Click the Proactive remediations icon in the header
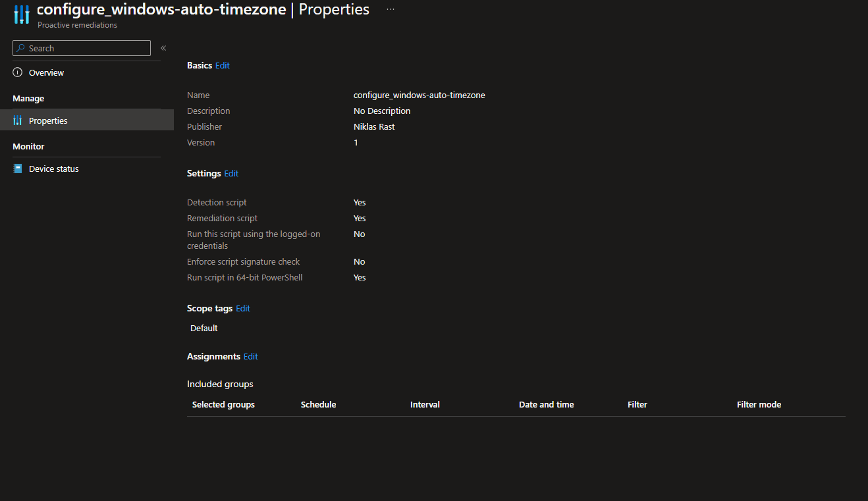The height and width of the screenshot is (501, 868). coord(22,14)
